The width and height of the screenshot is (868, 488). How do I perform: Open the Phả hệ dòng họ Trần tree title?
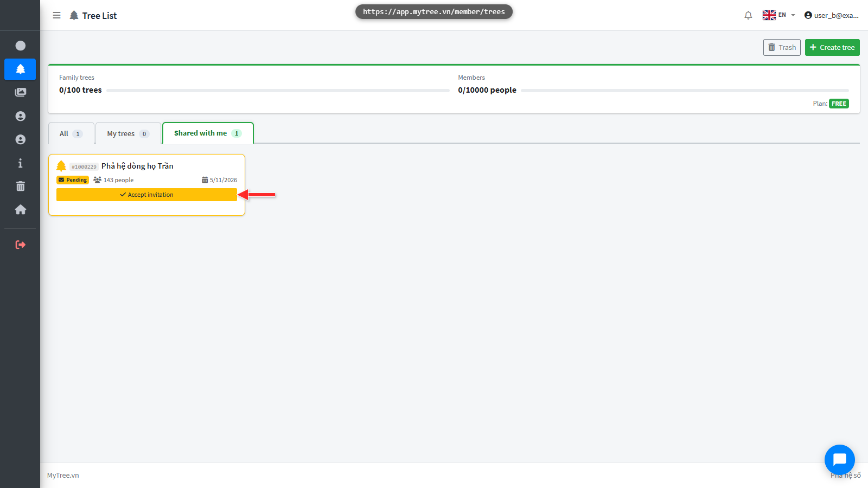click(x=137, y=166)
